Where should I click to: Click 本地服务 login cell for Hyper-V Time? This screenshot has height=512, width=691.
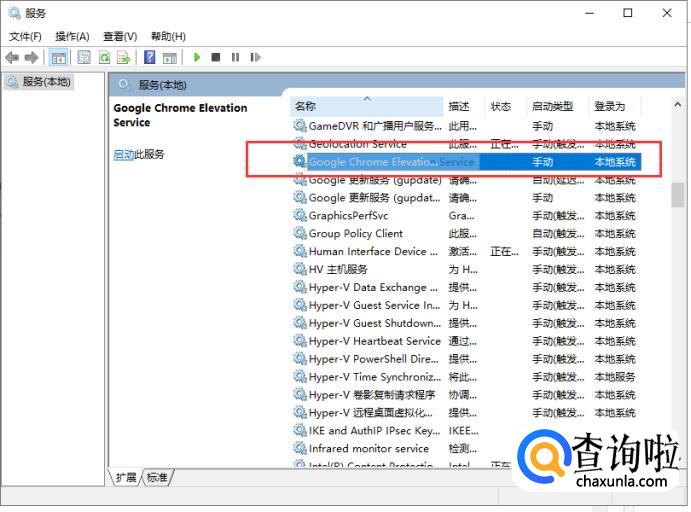[615, 377]
